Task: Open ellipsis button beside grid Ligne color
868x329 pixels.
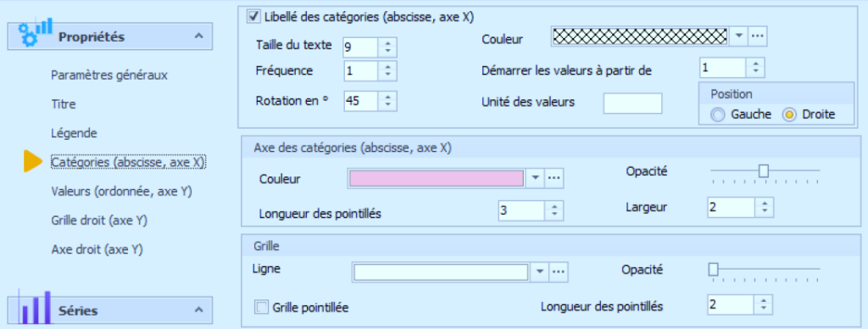Action: (559, 271)
